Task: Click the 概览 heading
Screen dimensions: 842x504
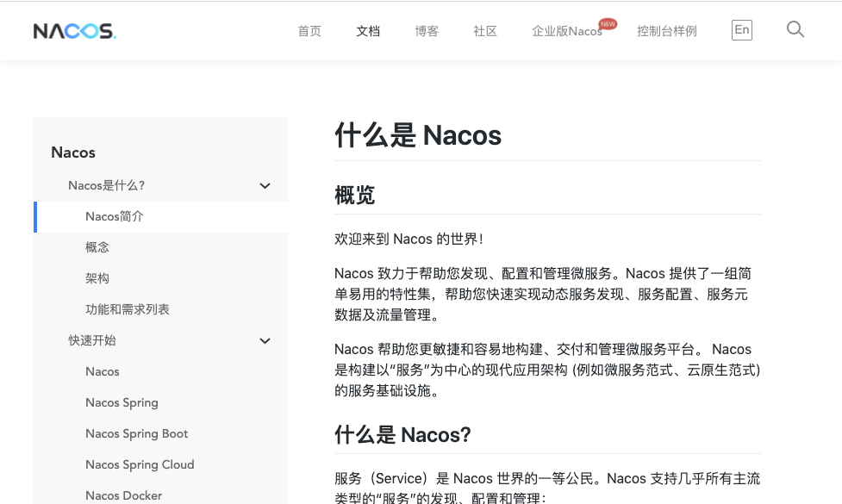Action: point(354,195)
